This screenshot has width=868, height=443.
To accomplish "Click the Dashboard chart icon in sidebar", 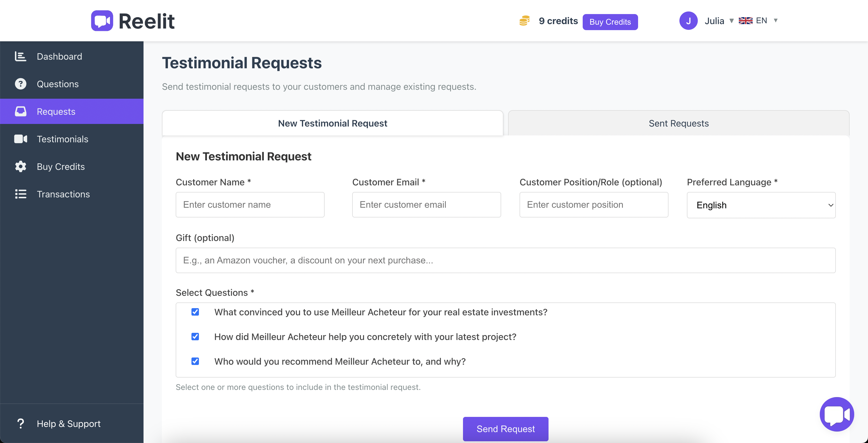I will [21, 56].
